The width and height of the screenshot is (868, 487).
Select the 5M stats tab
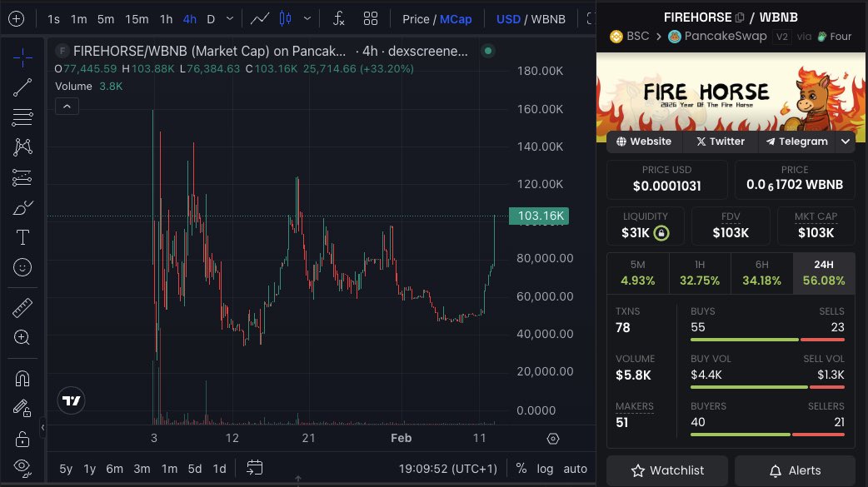pyautogui.click(x=638, y=273)
